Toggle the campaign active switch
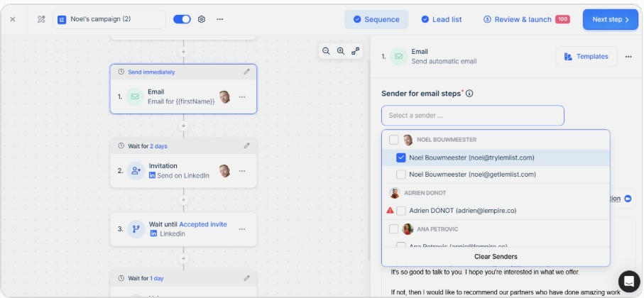 pyautogui.click(x=182, y=19)
